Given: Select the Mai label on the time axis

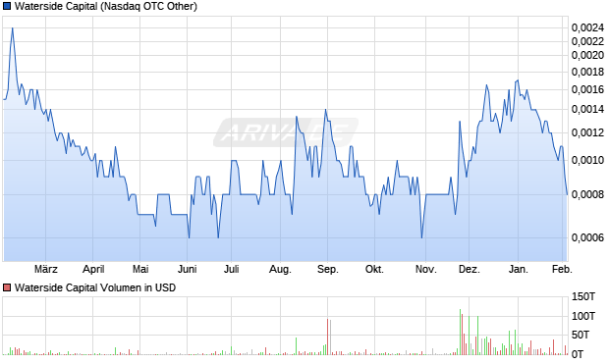Looking at the screenshot, I should pyautogui.click(x=140, y=269).
